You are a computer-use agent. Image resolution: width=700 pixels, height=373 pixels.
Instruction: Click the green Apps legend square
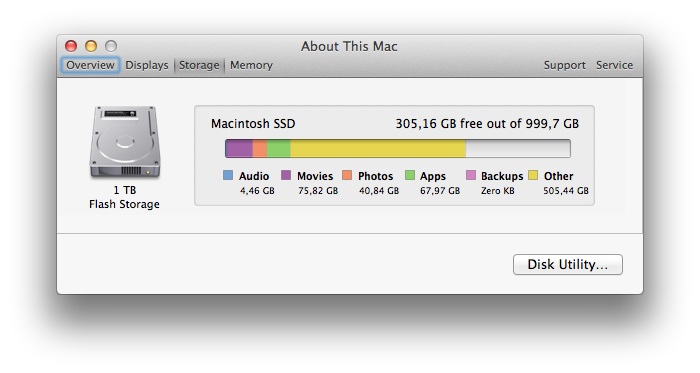tap(410, 175)
